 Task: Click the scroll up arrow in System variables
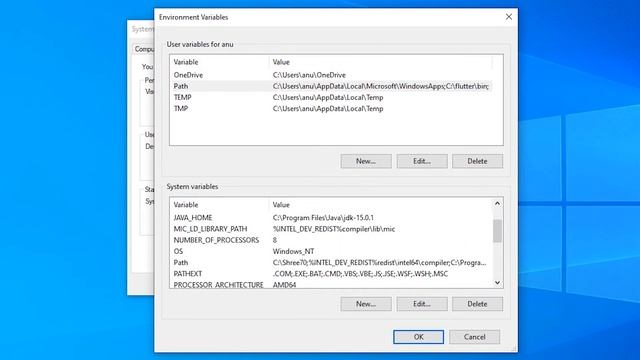497,203
